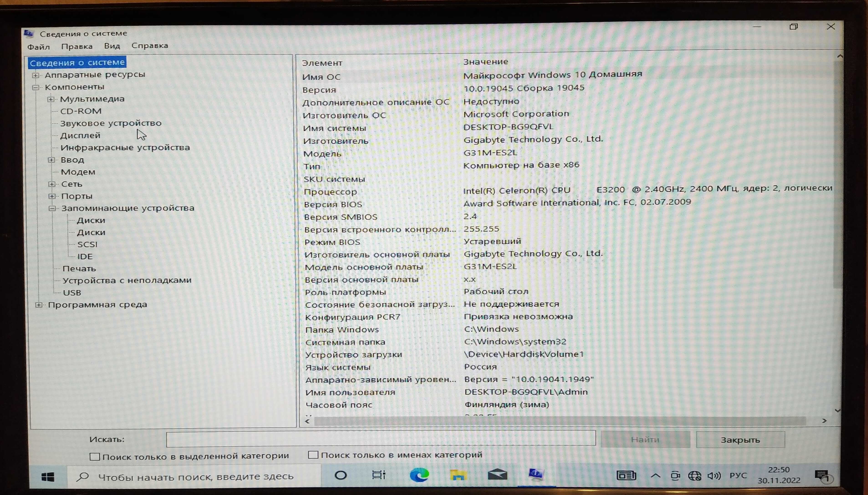The height and width of the screenshot is (495, 868).
Task: Expand the Сеть node
Action: coord(52,184)
